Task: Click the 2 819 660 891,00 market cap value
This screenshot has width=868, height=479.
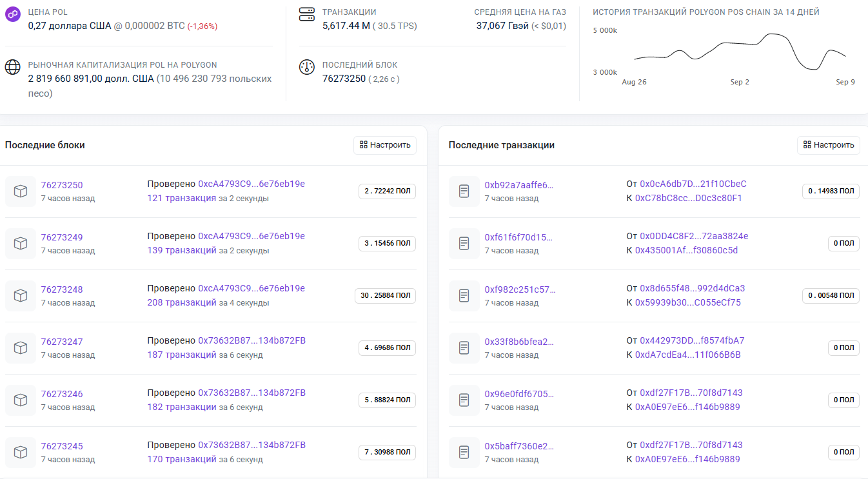Action: click(x=91, y=79)
